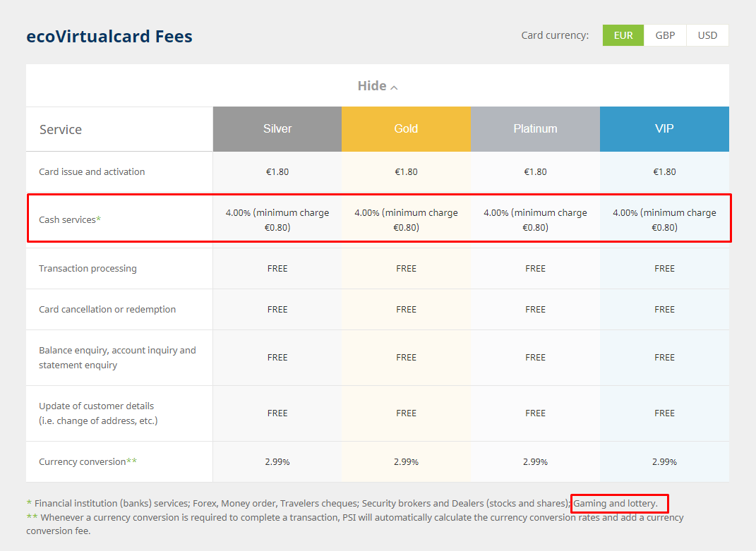The width and height of the screenshot is (756, 551).
Task: Click Gold card issue fee €1.80
Action: coord(406,171)
